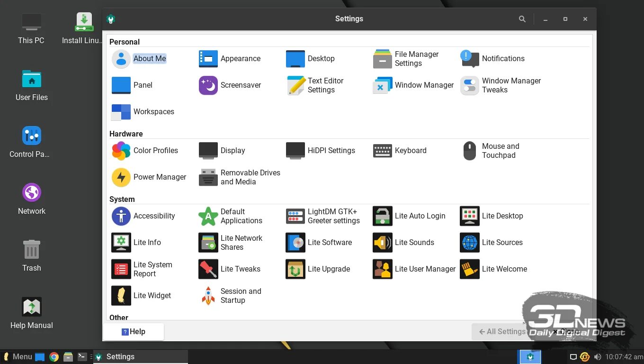Search settings with the magnifier icon

point(522,19)
